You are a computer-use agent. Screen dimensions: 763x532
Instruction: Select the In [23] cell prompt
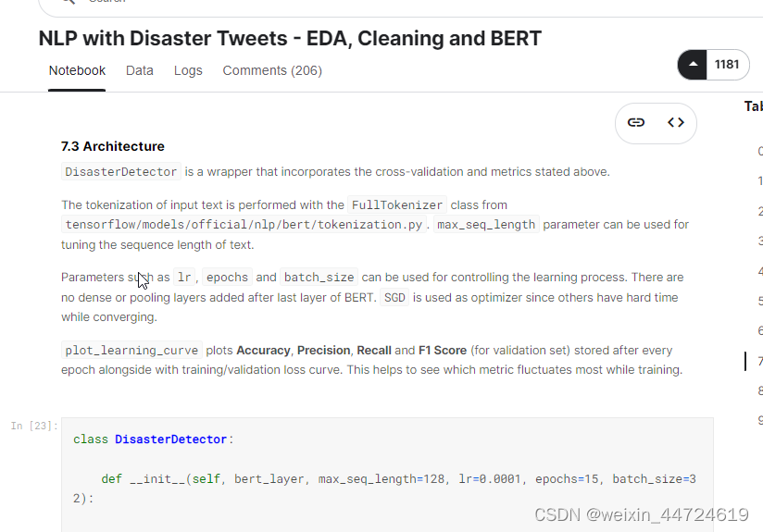point(34,426)
